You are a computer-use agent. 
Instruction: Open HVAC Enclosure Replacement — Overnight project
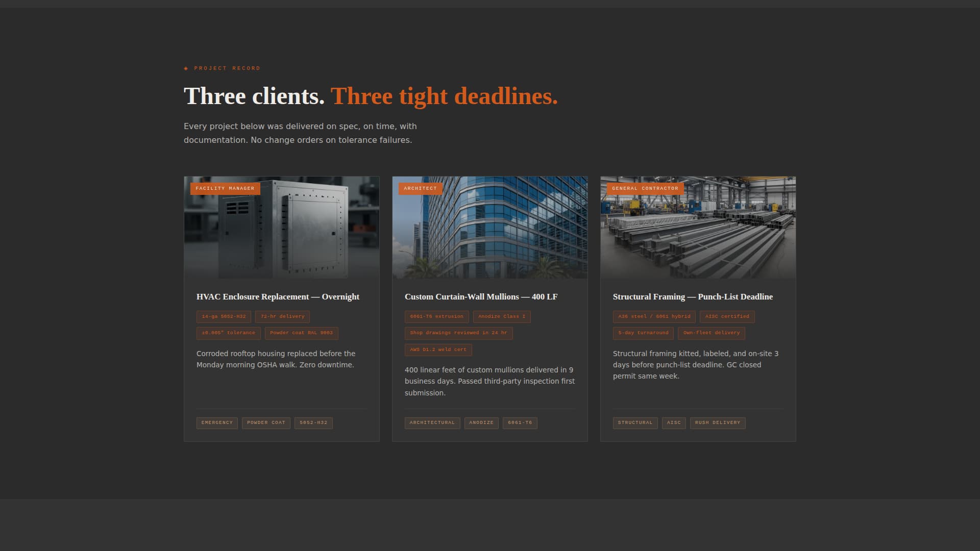(x=277, y=296)
